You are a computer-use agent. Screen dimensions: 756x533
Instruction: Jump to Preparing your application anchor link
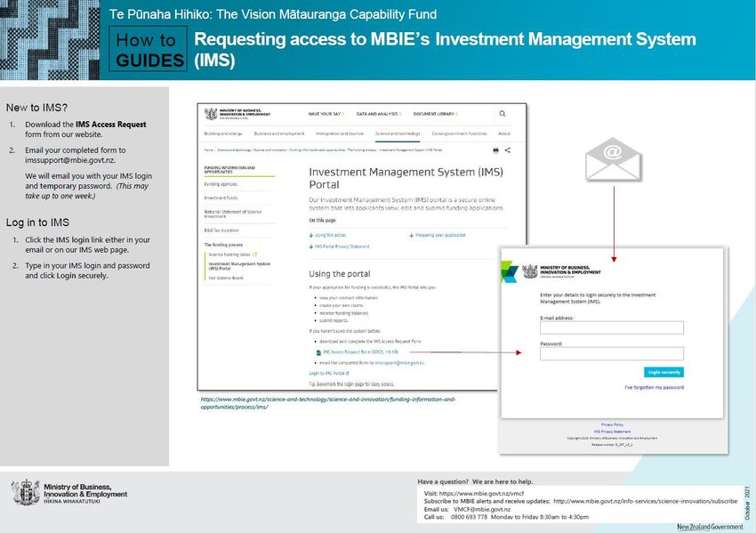click(x=440, y=236)
